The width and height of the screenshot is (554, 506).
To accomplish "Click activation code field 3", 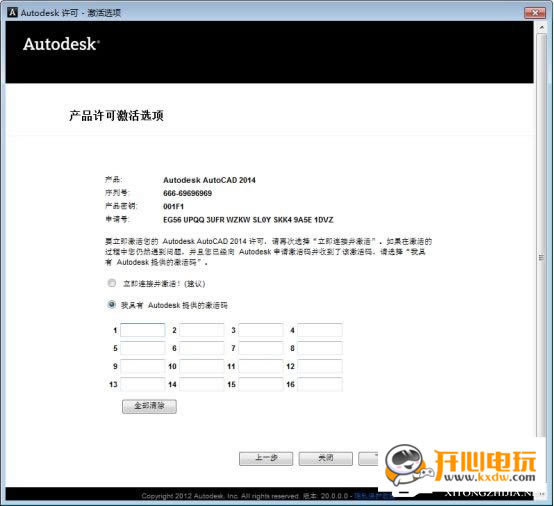I will click(x=261, y=330).
